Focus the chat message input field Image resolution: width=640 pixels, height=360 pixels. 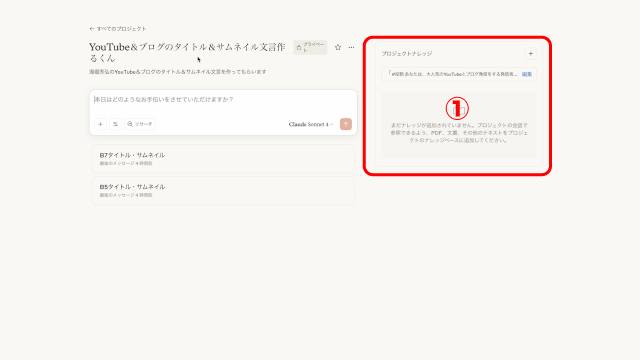(223, 100)
